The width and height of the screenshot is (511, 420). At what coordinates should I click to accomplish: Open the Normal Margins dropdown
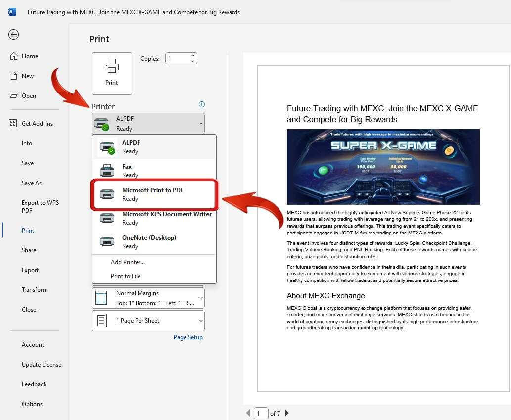(148, 298)
